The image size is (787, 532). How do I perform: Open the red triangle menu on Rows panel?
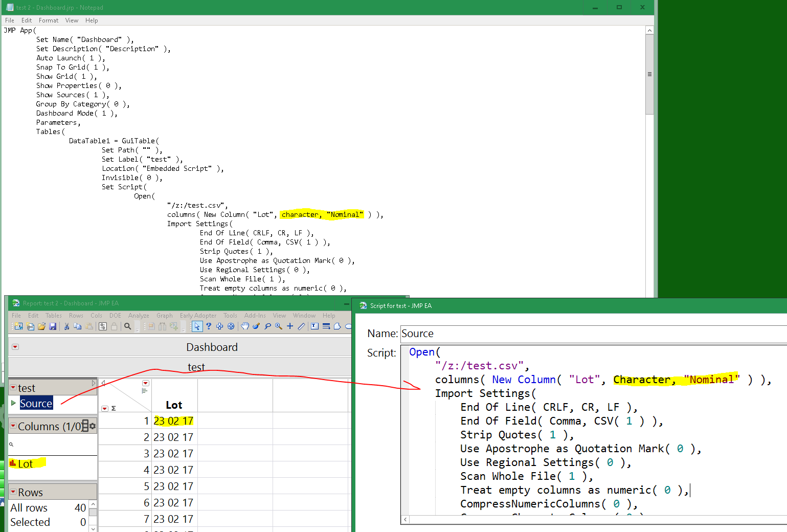tap(12, 492)
